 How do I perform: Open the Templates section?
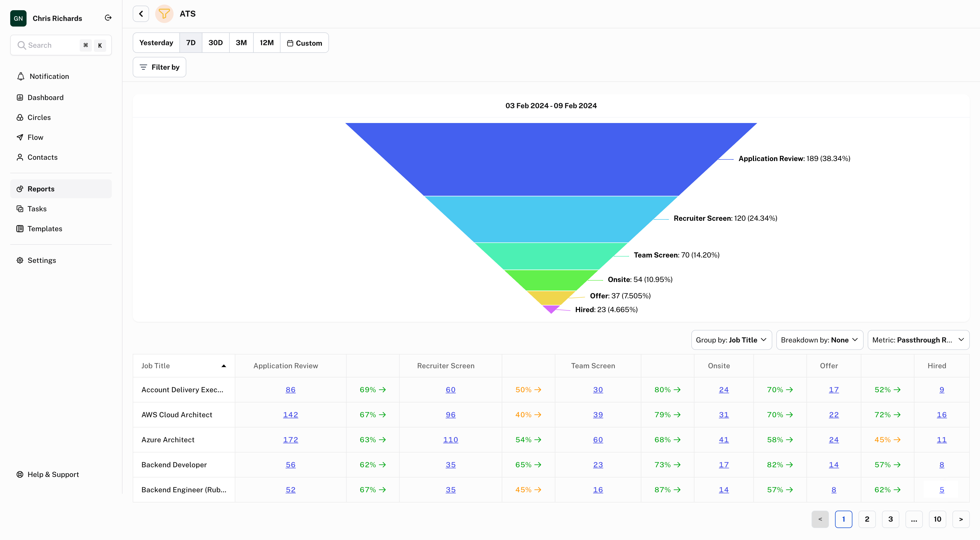pyautogui.click(x=44, y=229)
